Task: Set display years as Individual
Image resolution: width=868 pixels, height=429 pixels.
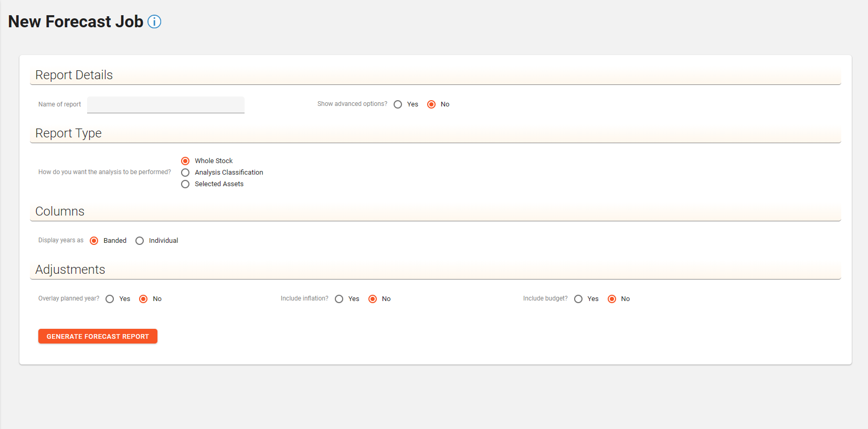Action: point(140,241)
